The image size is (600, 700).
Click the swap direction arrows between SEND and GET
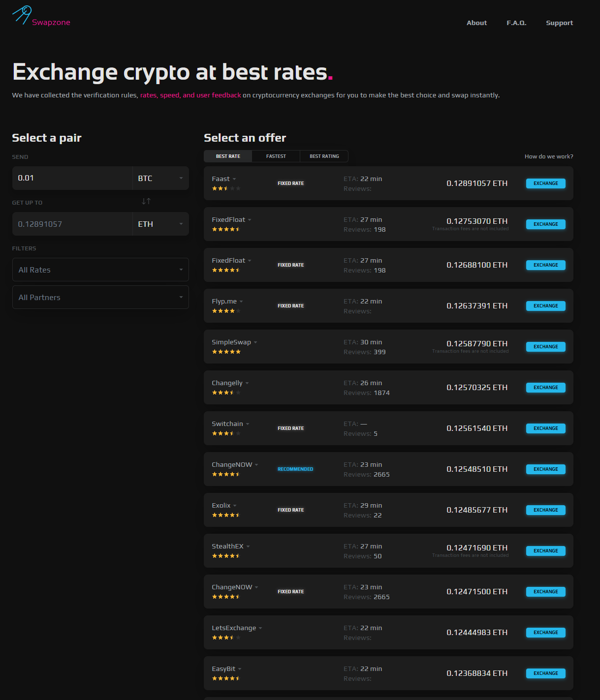tap(146, 201)
